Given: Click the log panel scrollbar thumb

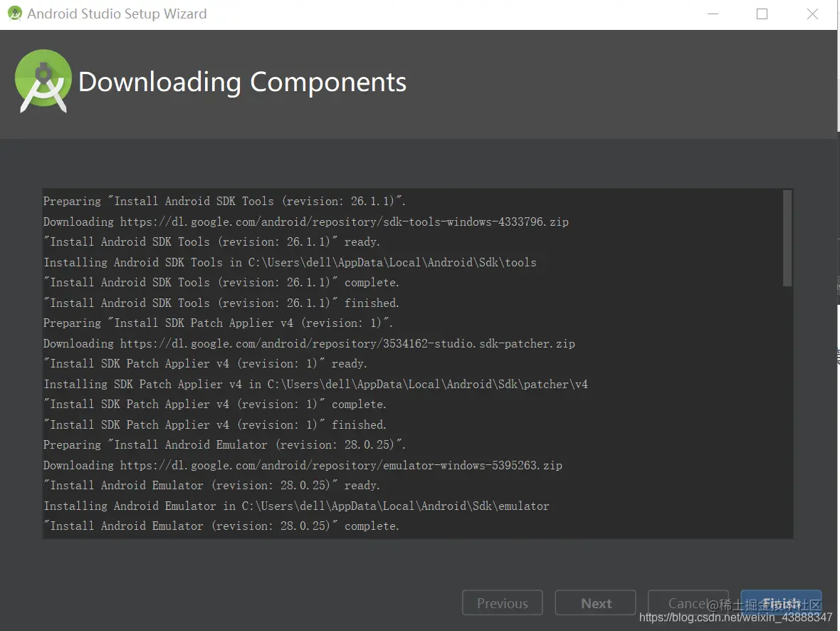Looking at the screenshot, I should (x=787, y=238).
